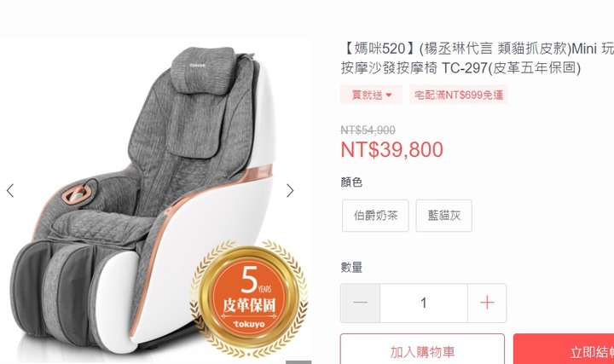
Task: Click the gray tab below the product image
Action: pyautogui.click(x=298, y=362)
